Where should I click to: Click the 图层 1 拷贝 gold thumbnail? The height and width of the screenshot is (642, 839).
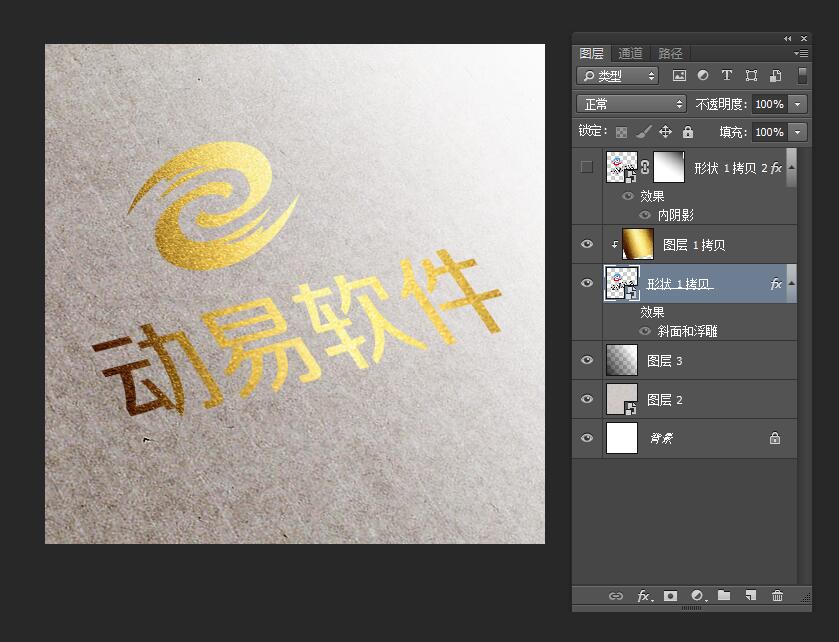(x=637, y=244)
